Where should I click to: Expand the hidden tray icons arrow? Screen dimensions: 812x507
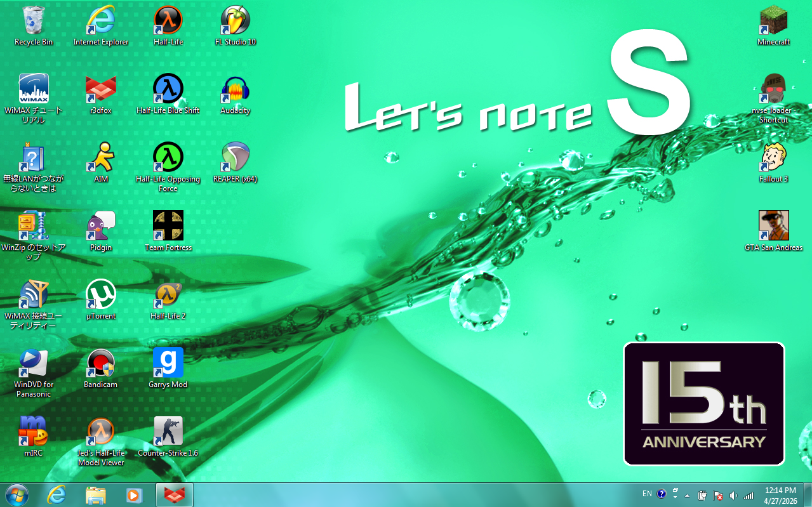pos(687,496)
